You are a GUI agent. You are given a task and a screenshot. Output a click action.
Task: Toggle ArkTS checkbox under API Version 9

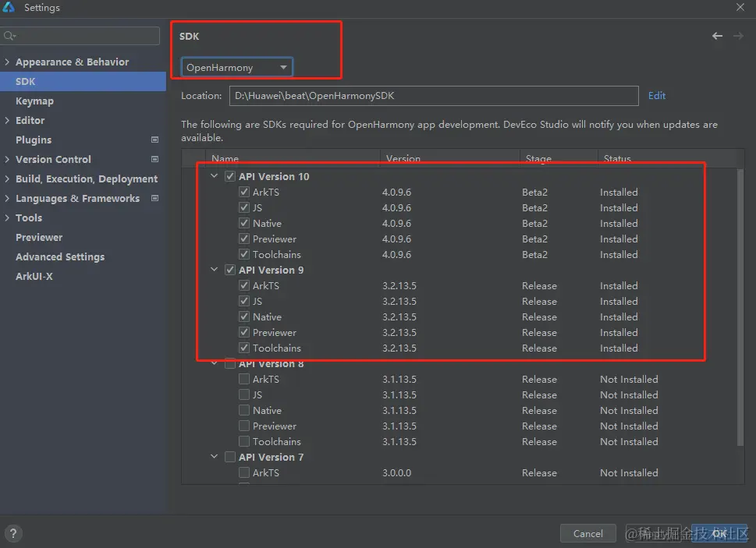[x=244, y=286]
